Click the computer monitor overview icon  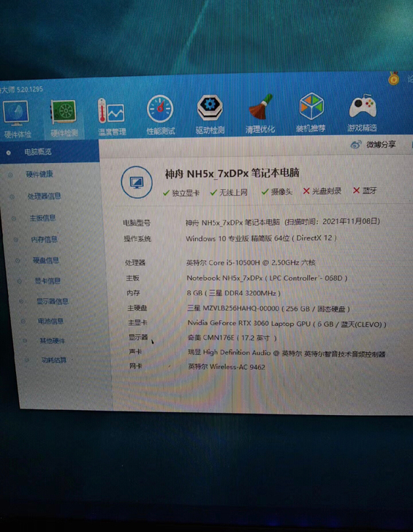pos(137,182)
